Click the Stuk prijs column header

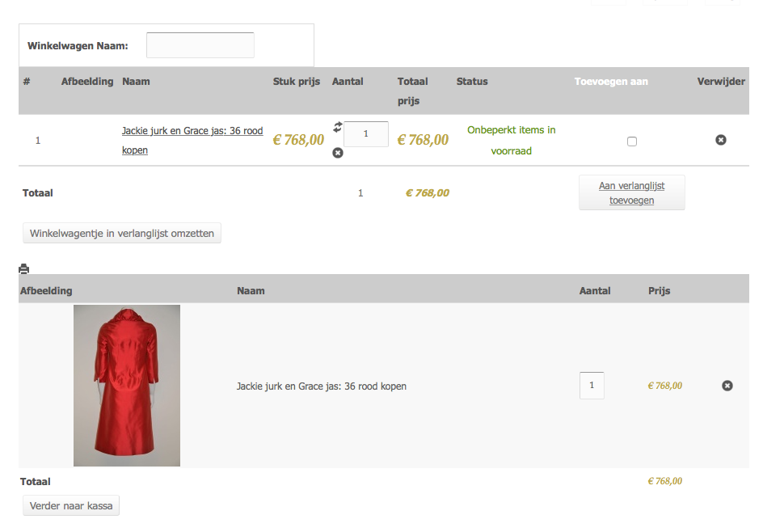click(x=297, y=82)
